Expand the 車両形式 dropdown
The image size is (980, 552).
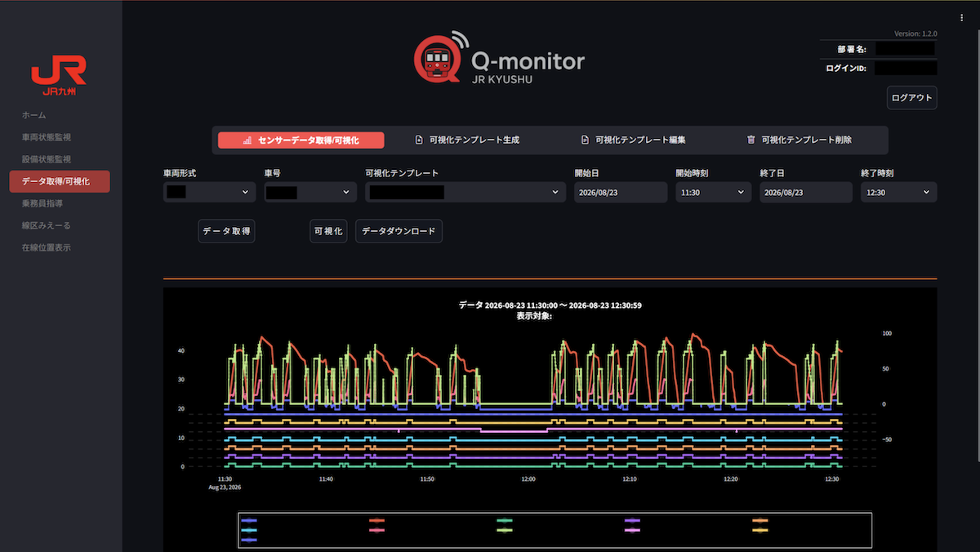coord(209,192)
